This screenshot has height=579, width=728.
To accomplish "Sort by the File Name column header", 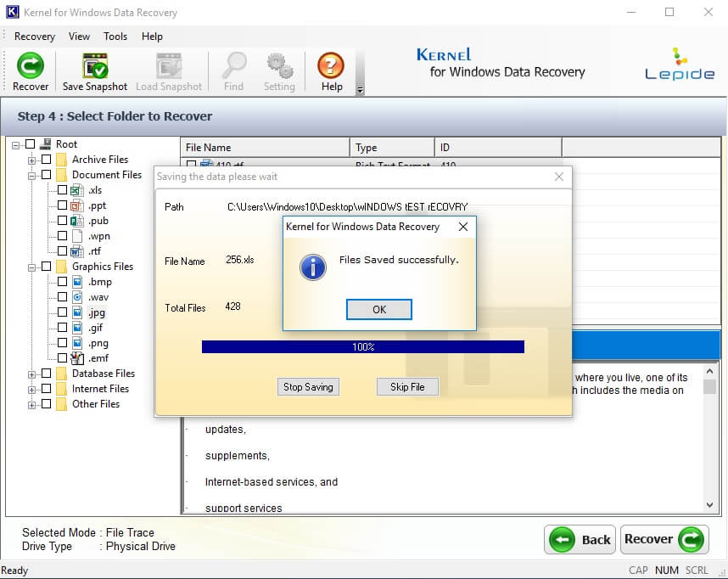I will 265,148.
